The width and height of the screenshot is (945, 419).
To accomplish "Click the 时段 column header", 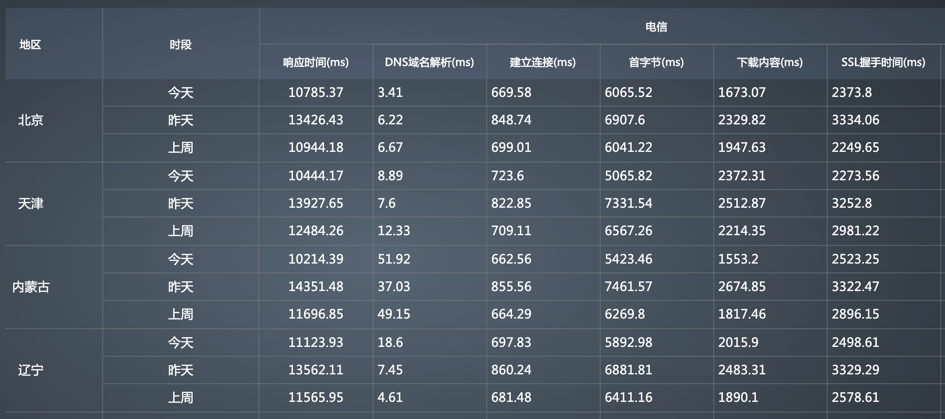I will click(180, 45).
